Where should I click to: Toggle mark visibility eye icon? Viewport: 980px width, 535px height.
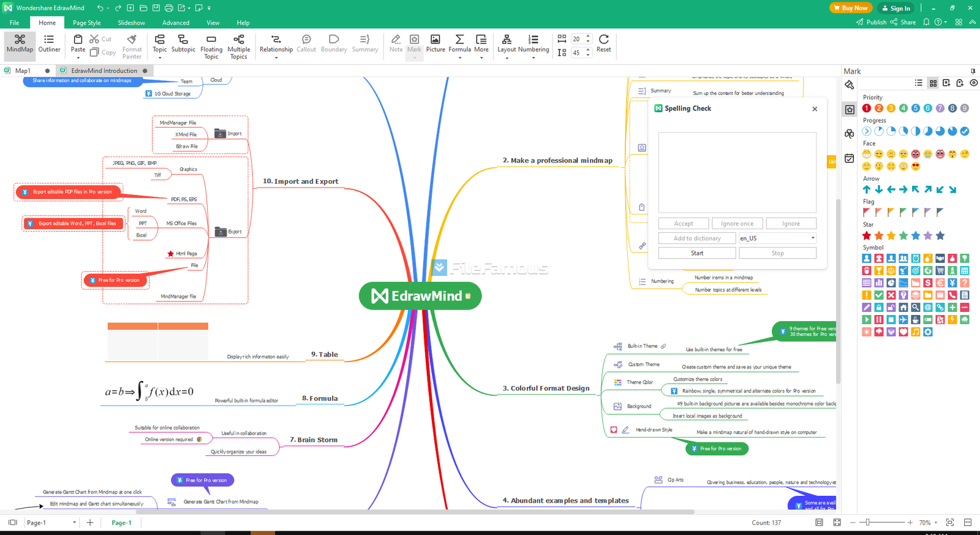[974, 83]
